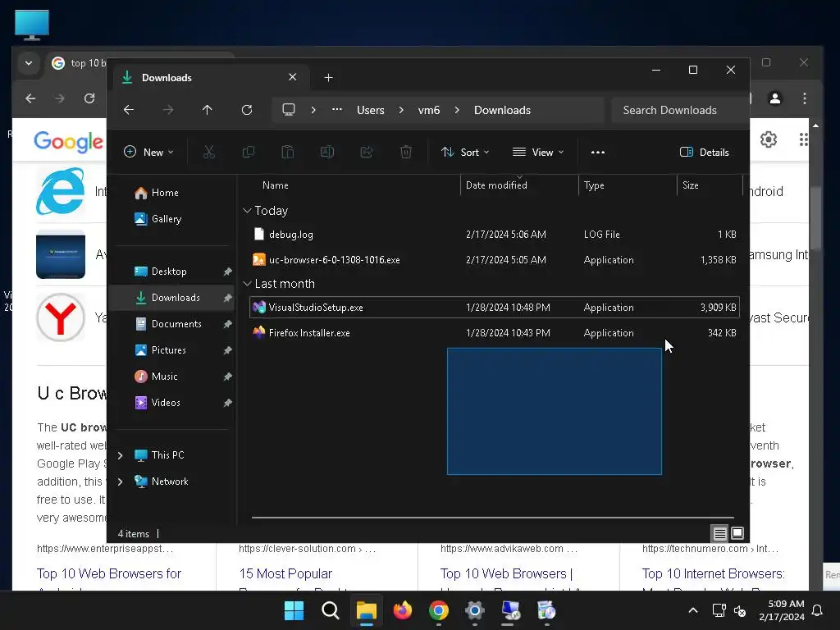This screenshot has height=630, width=840.
Task: Unpin Desktop from Quick access
Action: [228, 272]
